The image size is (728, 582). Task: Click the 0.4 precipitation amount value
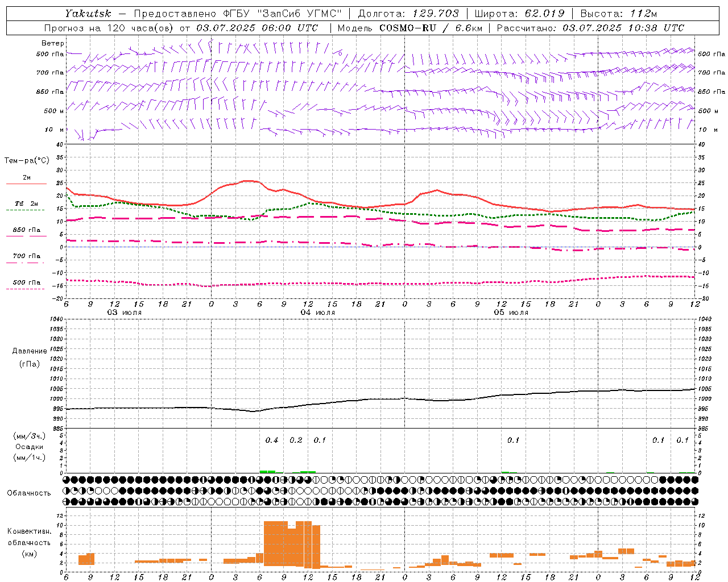click(x=272, y=440)
